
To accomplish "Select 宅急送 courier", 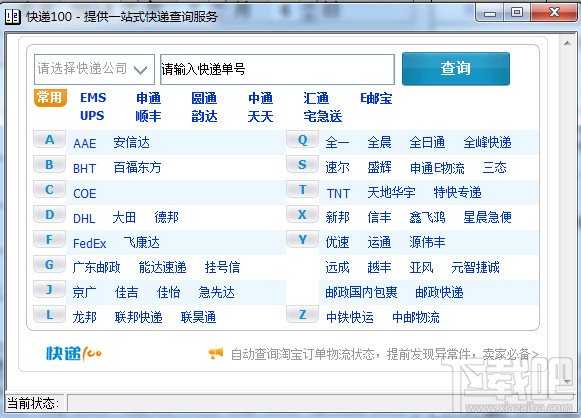I will point(323,116).
